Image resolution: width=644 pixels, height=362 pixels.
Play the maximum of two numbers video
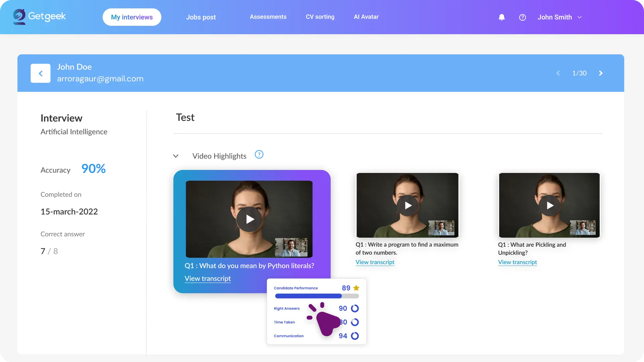408,205
